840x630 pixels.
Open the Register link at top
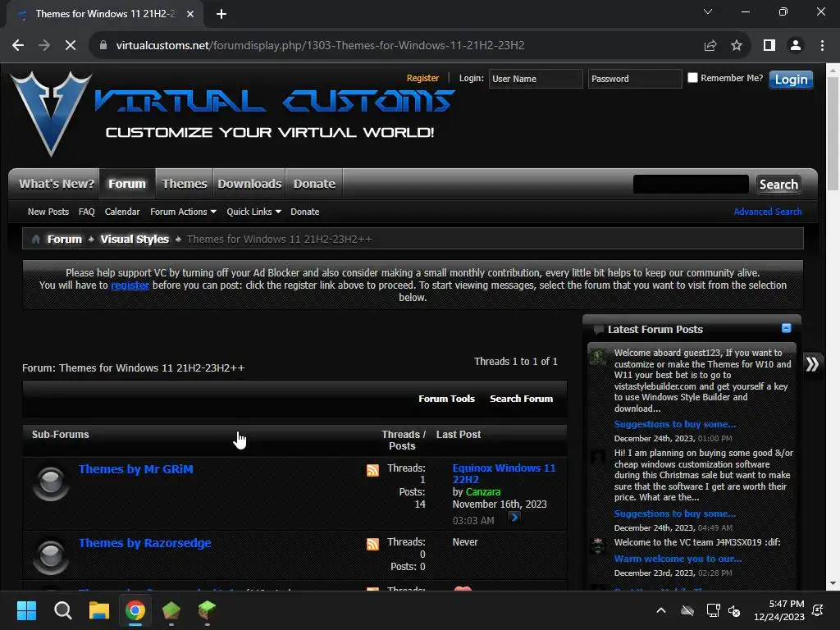[x=422, y=78]
